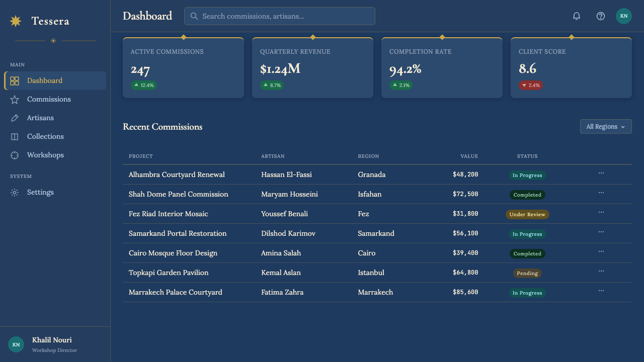This screenshot has height=362, width=644.
Task: Click the Artisans pencil icon
Action: pos(15,118)
